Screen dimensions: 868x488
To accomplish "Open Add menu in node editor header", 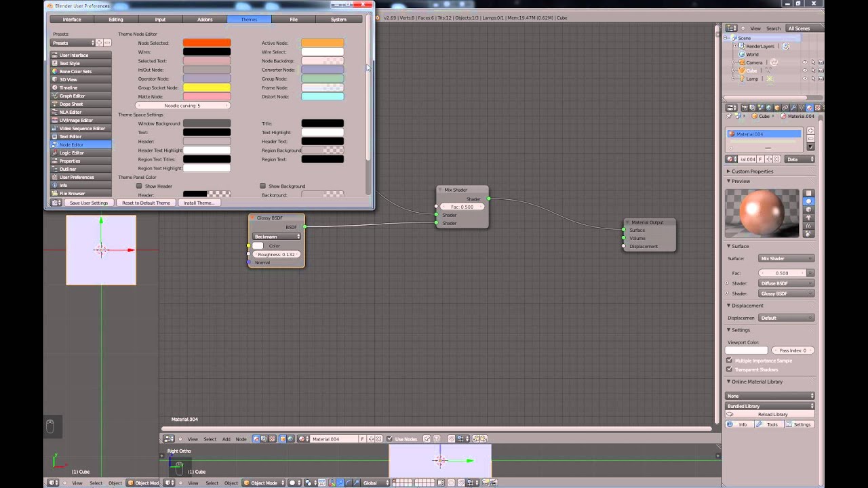I will pyautogui.click(x=226, y=439).
